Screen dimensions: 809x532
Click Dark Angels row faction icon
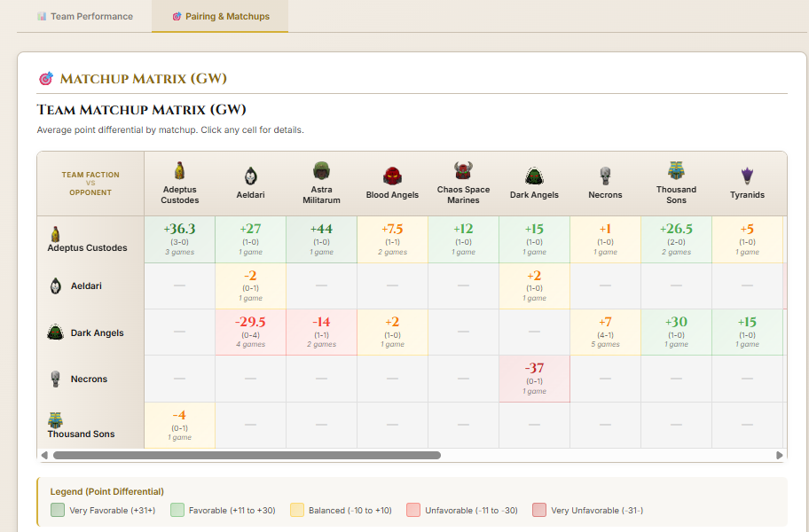(x=55, y=332)
